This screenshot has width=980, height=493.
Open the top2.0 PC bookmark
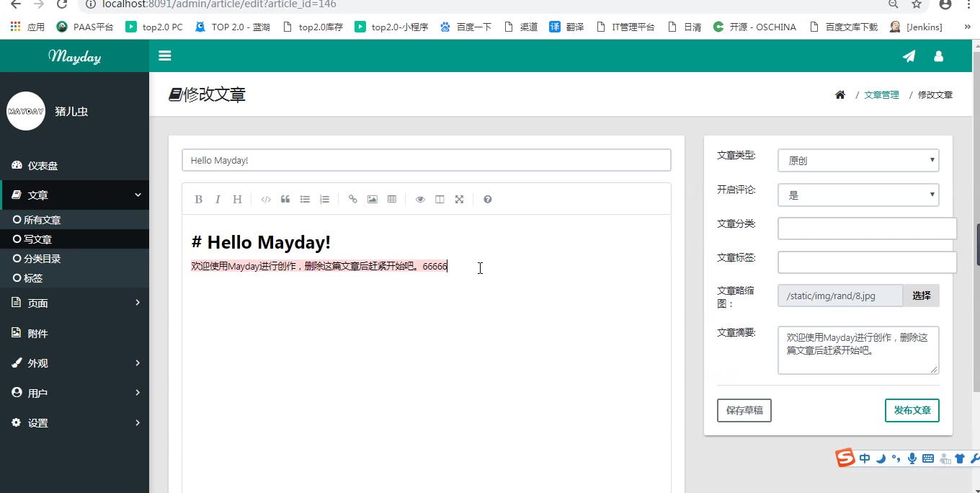154,27
